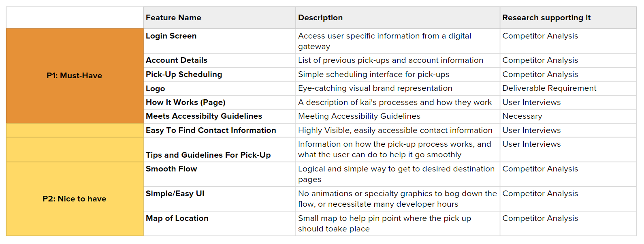Image resolution: width=644 pixels, height=244 pixels.
Task: Click the Research supporting it header
Action: point(568,18)
